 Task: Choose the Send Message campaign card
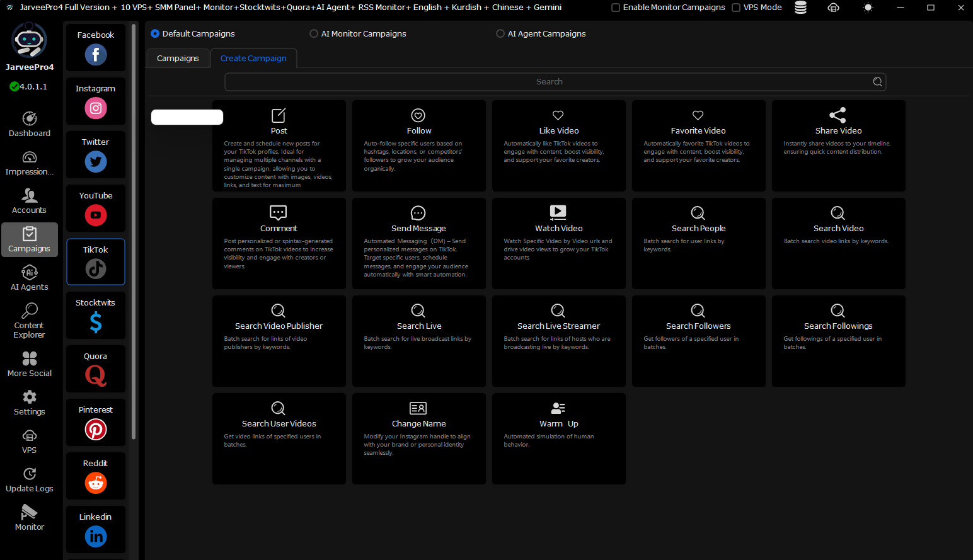pos(418,243)
